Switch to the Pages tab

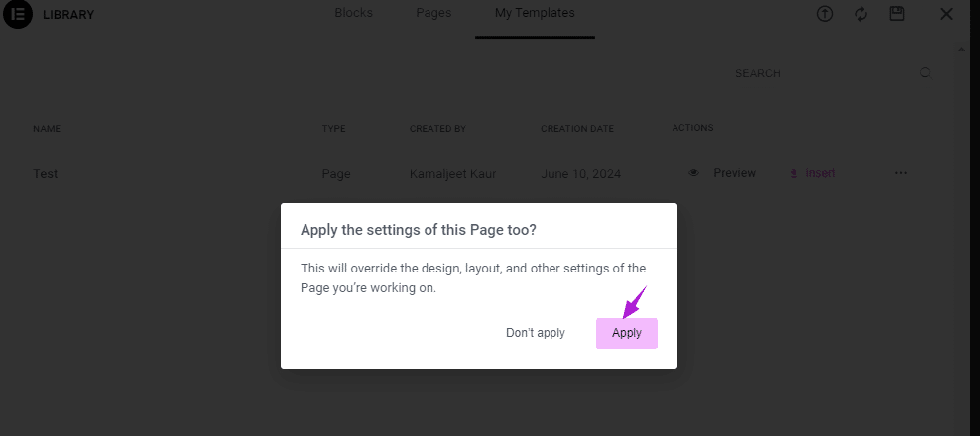(x=433, y=13)
